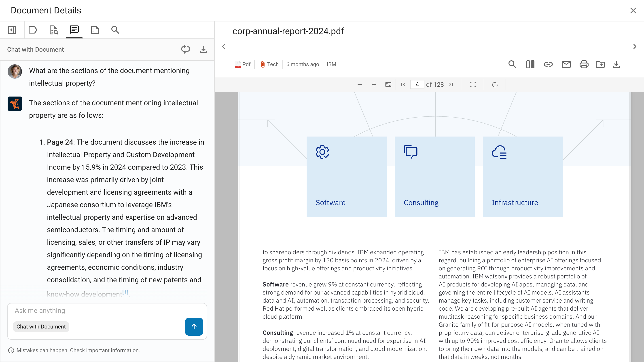Click the search tab in left panel
The height and width of the screenshot is (362, 644).
point(115,30)
